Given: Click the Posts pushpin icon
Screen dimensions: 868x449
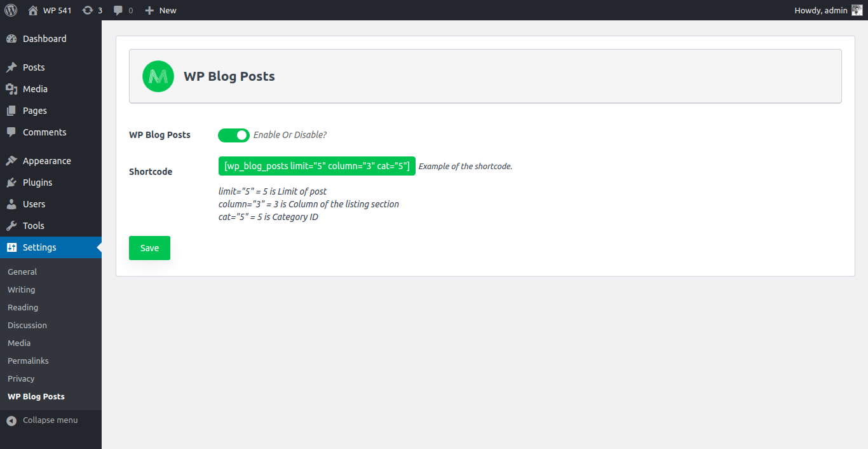Looking at the screenshot, I should pyautogui.click(x=11, y=67).
